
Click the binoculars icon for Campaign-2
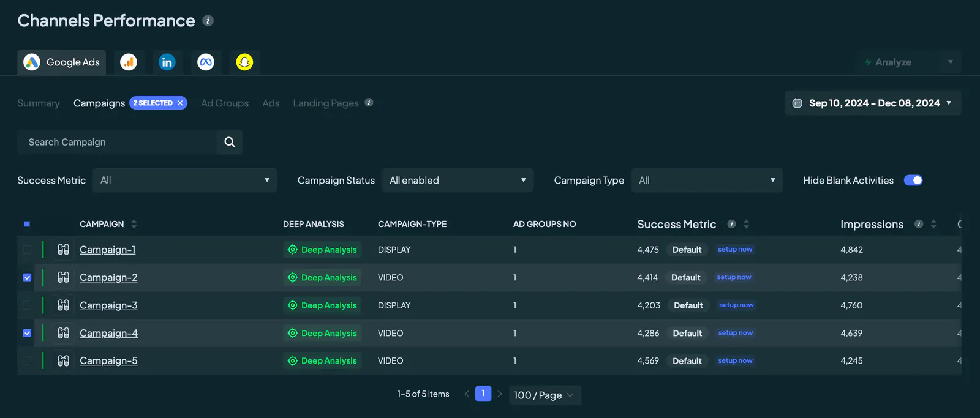point(63,277)
